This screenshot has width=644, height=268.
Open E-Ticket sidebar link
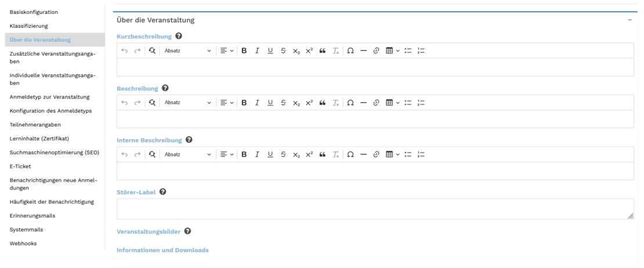tap(20, 166)
